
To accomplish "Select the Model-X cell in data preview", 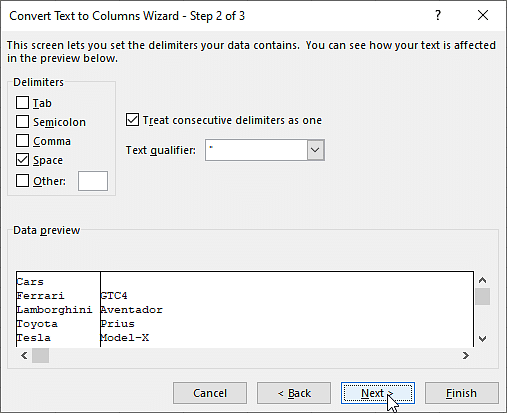I will click(x=125, y=338).
